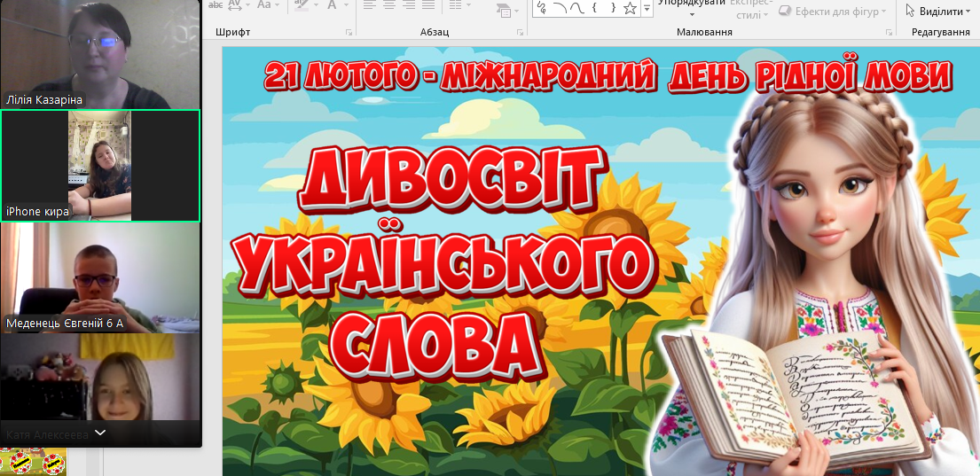The height and width of the screenshot is (476, 980).
Task: Click the columns layout icon
Action: [456, 5]
